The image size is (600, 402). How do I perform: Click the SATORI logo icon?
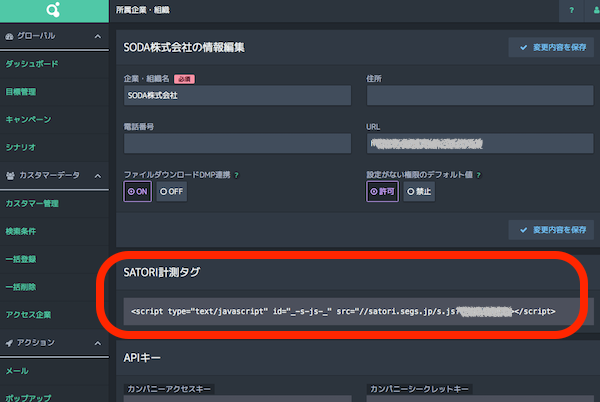(53, 10)
